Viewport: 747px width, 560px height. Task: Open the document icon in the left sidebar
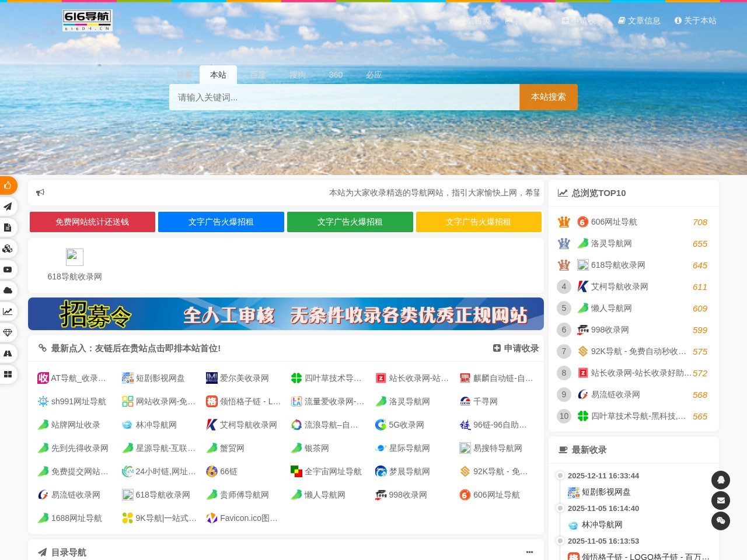(x=8, y=228)
